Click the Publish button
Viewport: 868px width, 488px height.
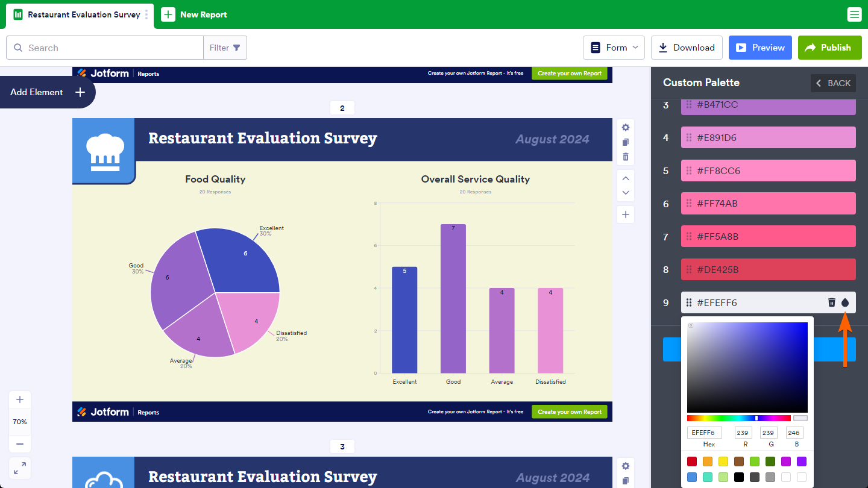tap(829, 48)
